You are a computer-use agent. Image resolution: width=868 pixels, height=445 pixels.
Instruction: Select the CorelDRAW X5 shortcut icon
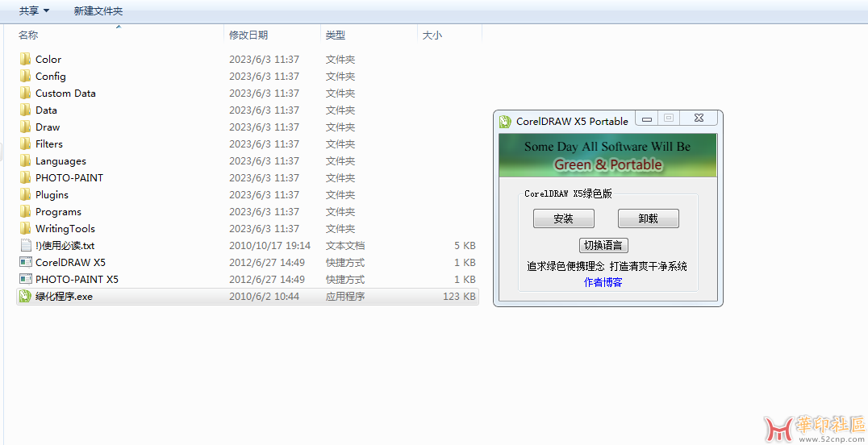[25, 263]
